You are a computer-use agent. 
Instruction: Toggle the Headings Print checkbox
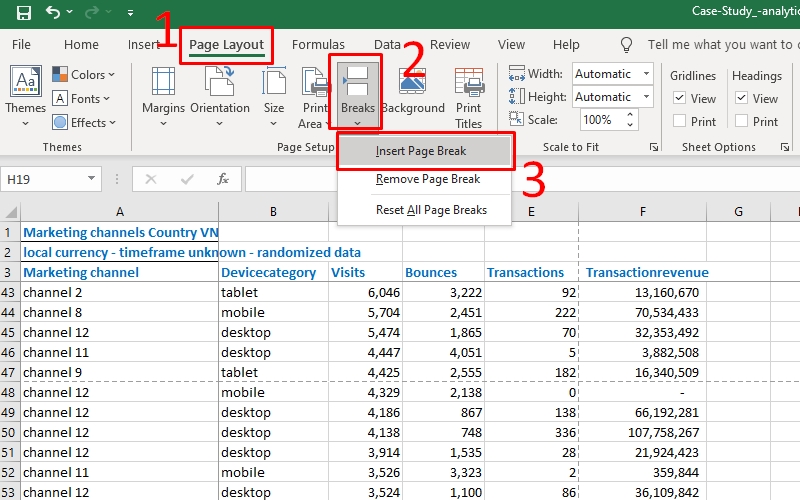(741, 121)
